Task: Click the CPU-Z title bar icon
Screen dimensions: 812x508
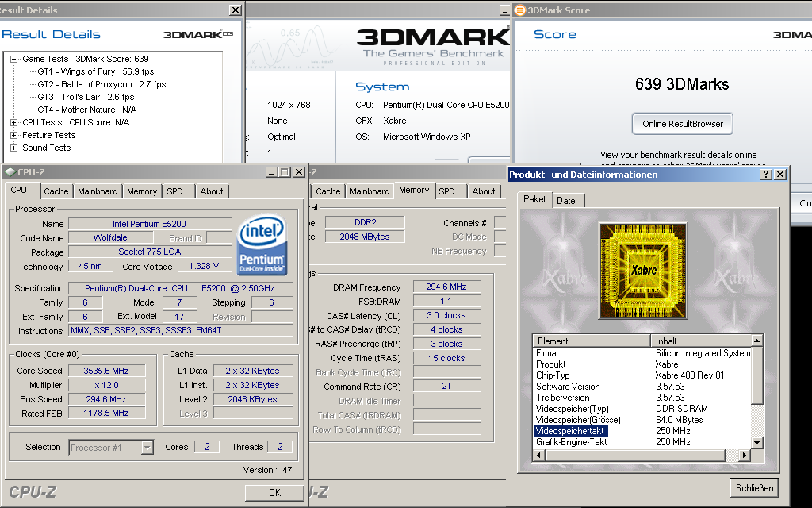Action: coord(10,172)
